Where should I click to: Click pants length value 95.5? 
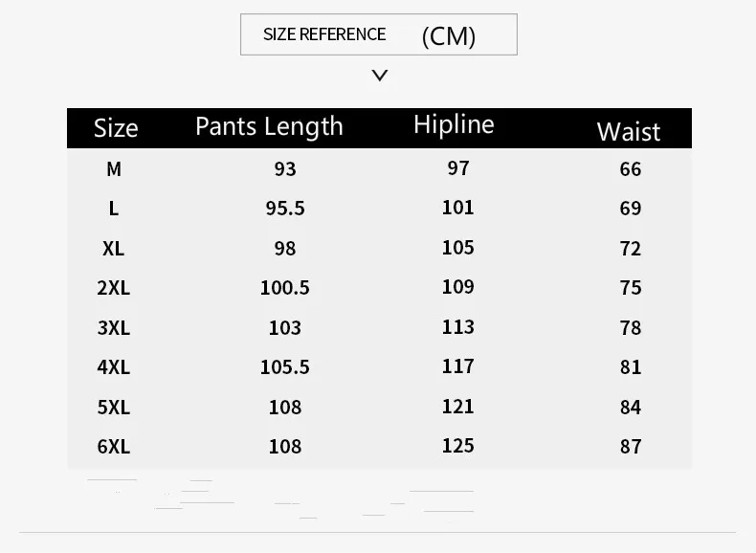point(285,209)
